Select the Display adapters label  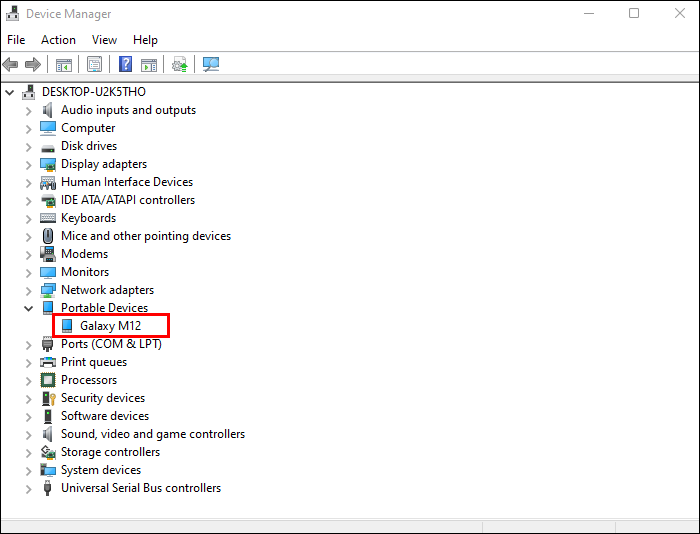(104, 164)
